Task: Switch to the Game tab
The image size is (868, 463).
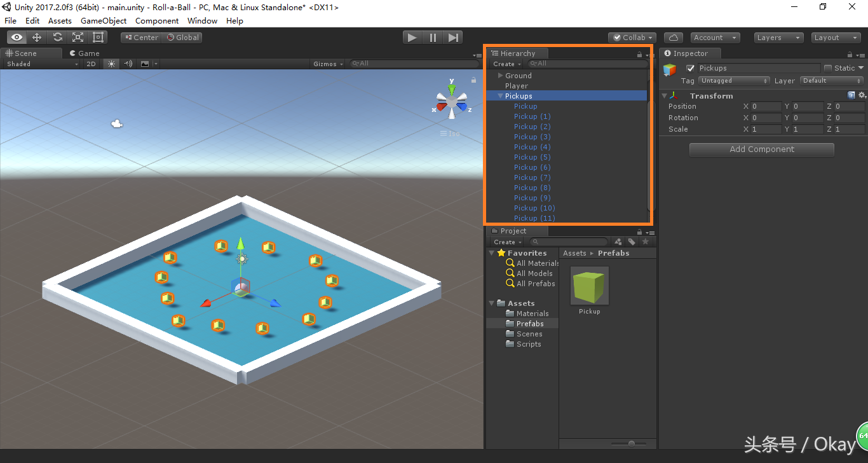Action: coord(85,53)
